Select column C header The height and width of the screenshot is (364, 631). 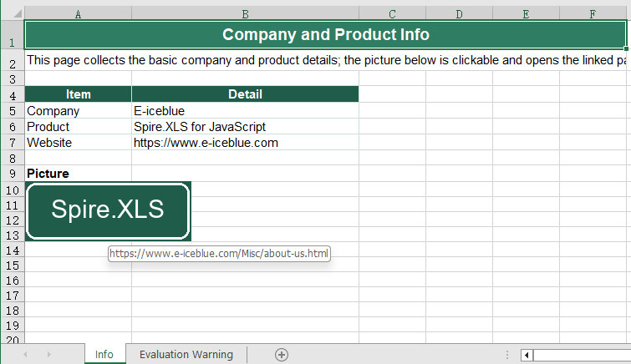click(x=392, y=14)
